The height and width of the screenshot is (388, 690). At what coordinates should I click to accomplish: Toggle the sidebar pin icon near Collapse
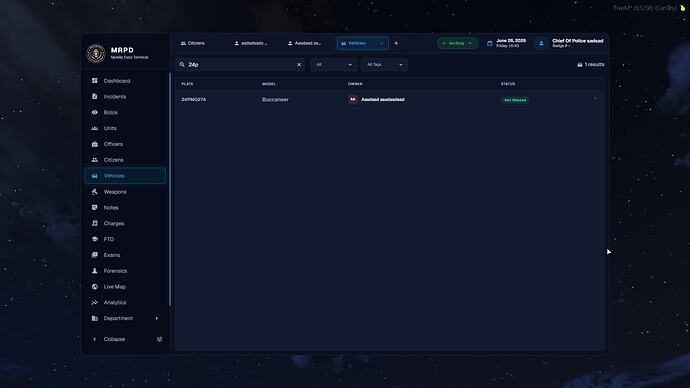[x=159, y=339]
